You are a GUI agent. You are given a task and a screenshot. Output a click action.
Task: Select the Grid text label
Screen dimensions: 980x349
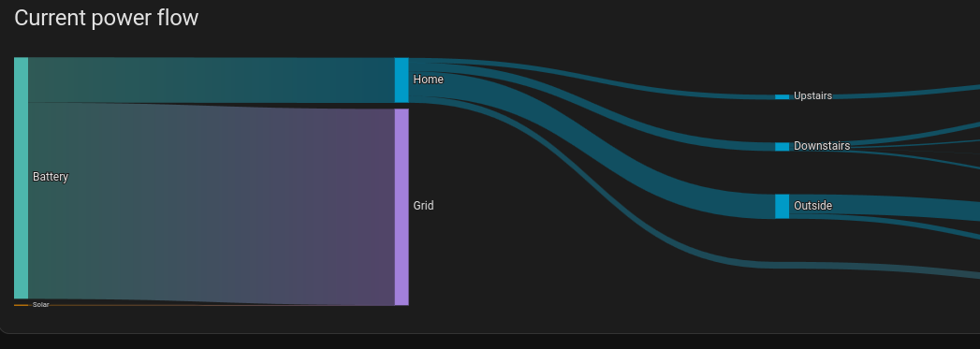tap(423, 206)
